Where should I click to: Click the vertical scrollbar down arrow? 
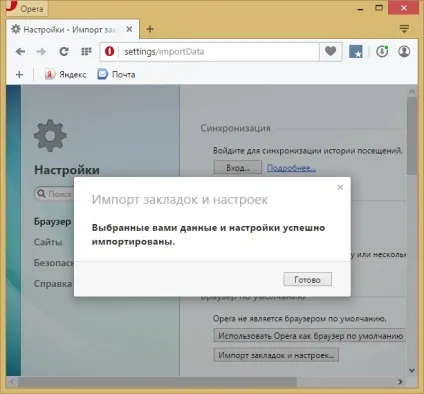(412, 370)
